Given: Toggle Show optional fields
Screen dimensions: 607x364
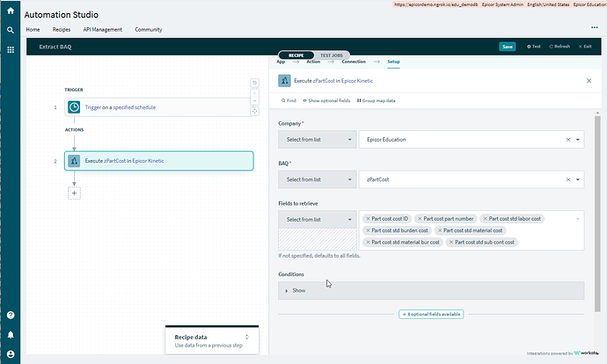Looking at the screenshot, I should 326,100.
